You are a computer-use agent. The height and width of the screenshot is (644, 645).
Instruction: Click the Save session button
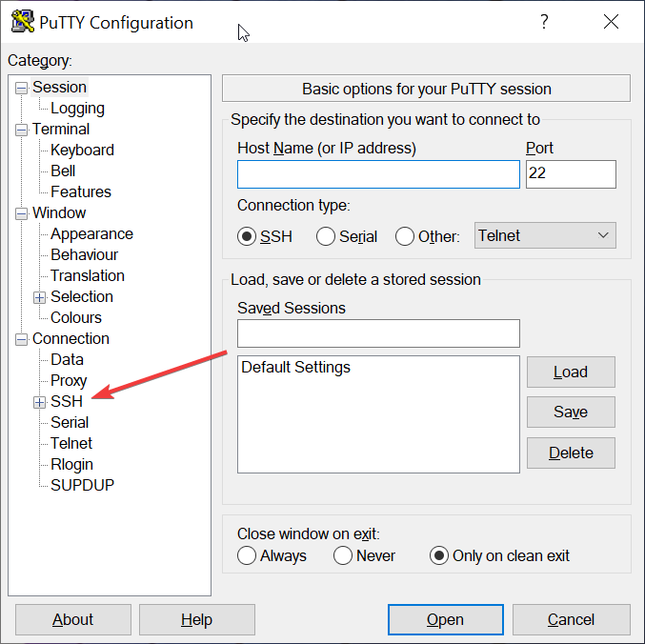tap(571, 413)
